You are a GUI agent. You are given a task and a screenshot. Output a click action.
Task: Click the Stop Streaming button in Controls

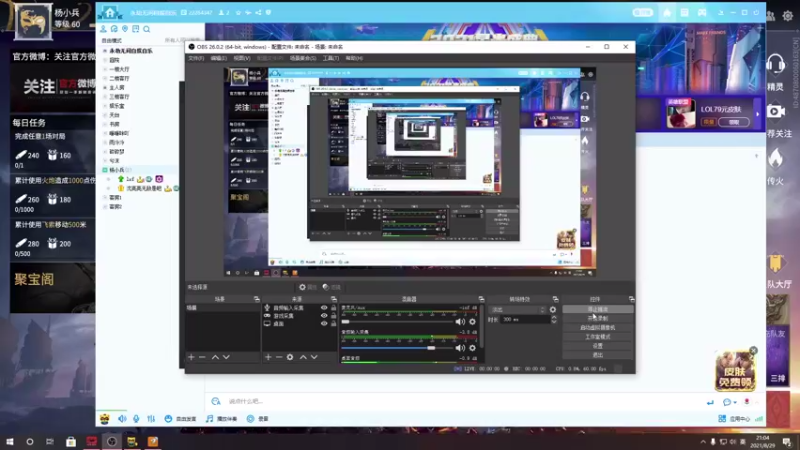598,309
